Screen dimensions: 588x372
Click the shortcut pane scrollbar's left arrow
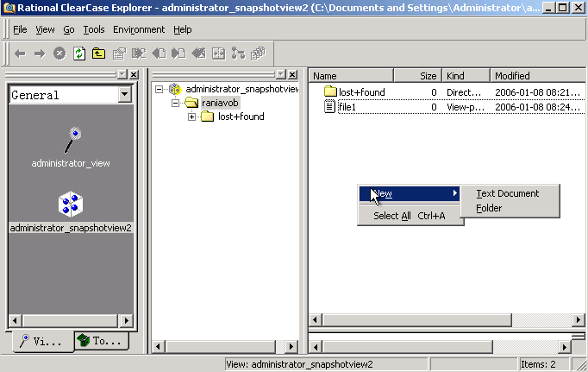(x=15, y=320)
